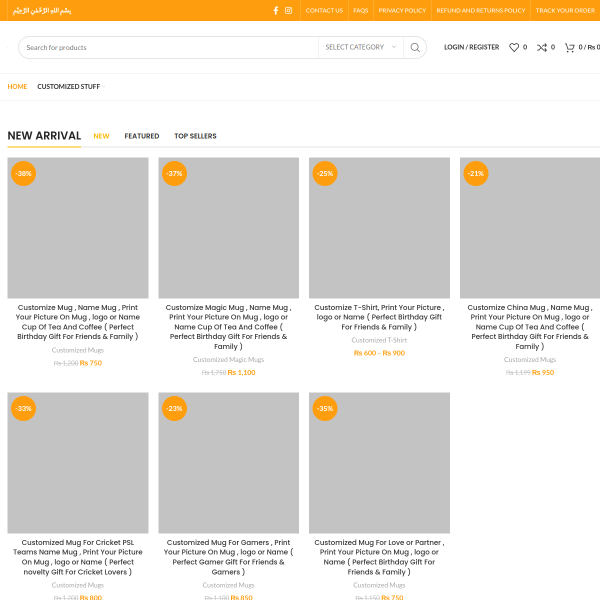Open the FAQs link
The height and width of the screenshot is (600, 600).
click(x=360, y=10)
